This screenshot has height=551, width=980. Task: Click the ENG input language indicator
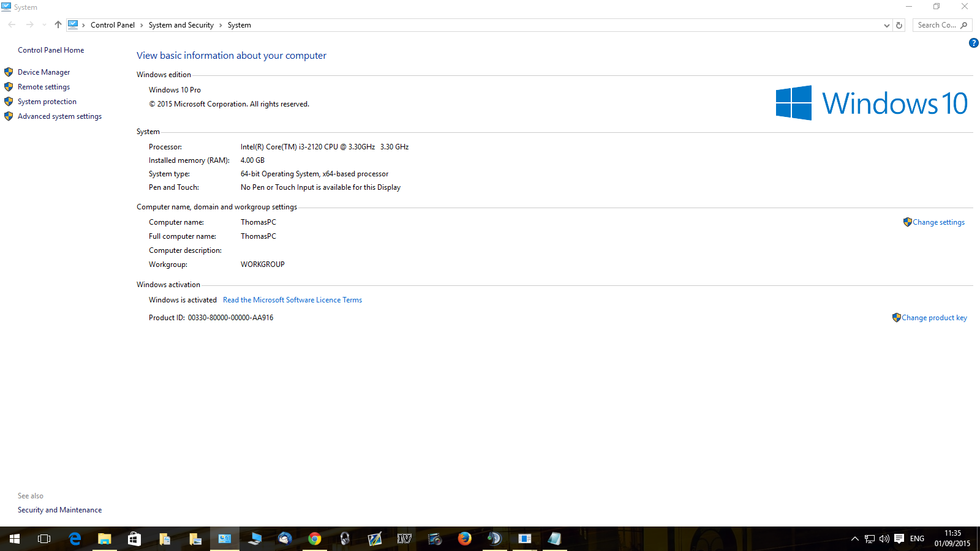click(917, 539)
